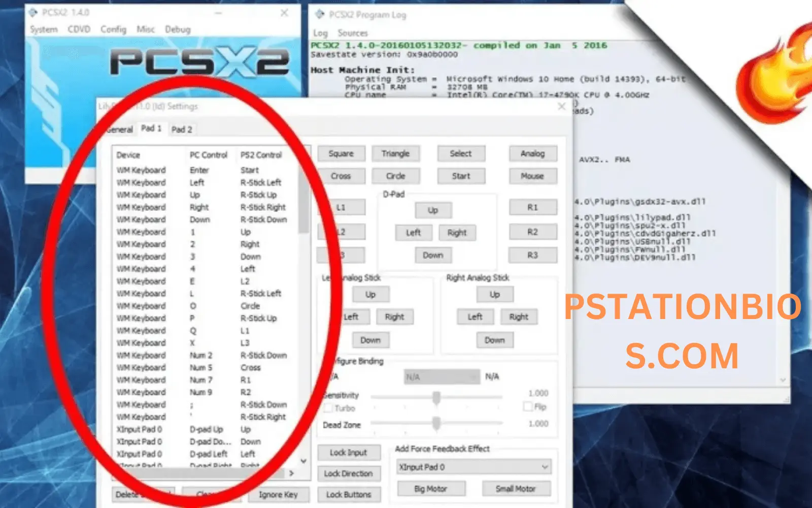Screen dimensions: 812x508
Task: Click Right Analog Stick Down button
Action: tap(495, 340)
